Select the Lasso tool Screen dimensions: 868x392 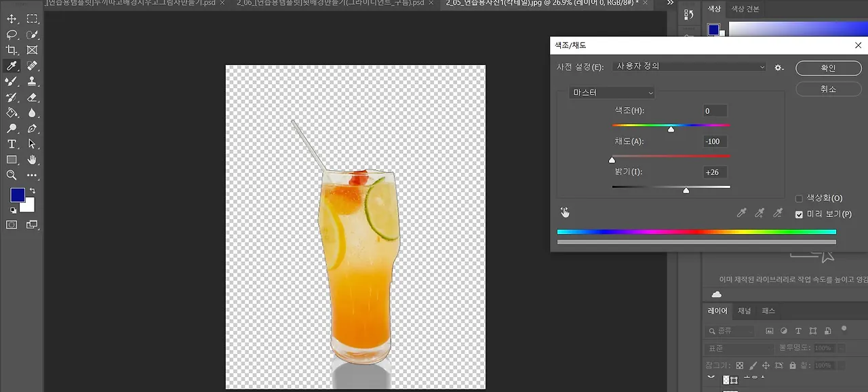(x=12, y=35)
